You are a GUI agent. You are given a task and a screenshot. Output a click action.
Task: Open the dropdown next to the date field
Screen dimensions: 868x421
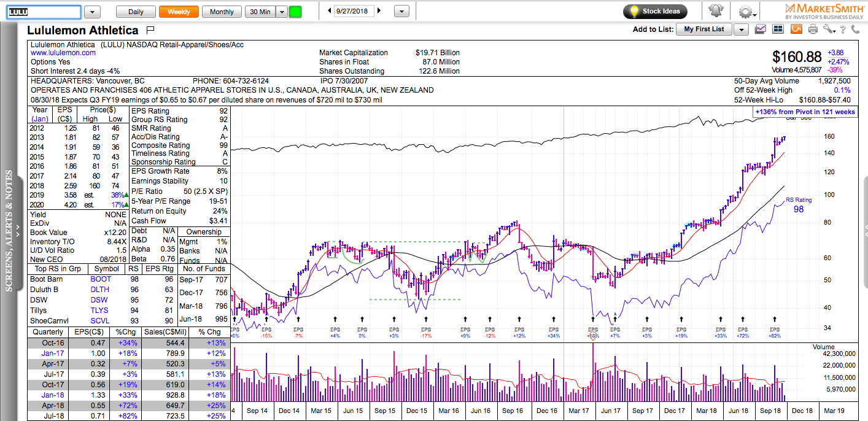click(x=401, y=12)
